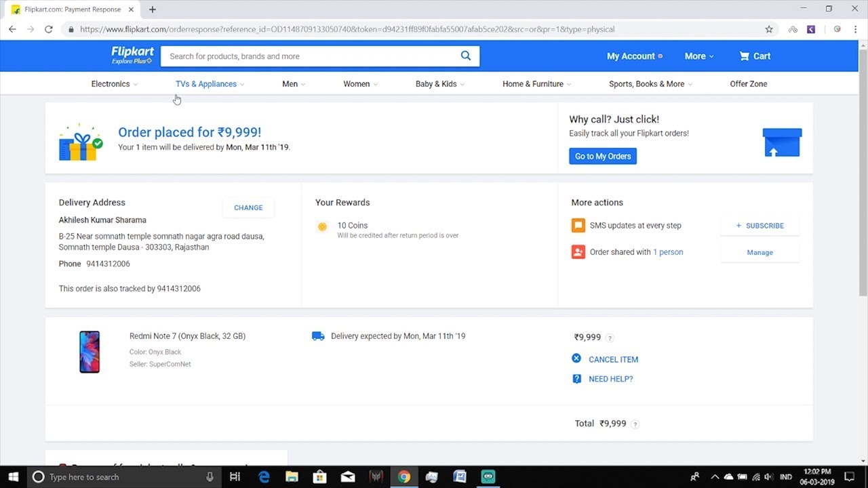868x488 pixels.
Task: Expand Baby & Kids category menu
Action: click(440, 84)
